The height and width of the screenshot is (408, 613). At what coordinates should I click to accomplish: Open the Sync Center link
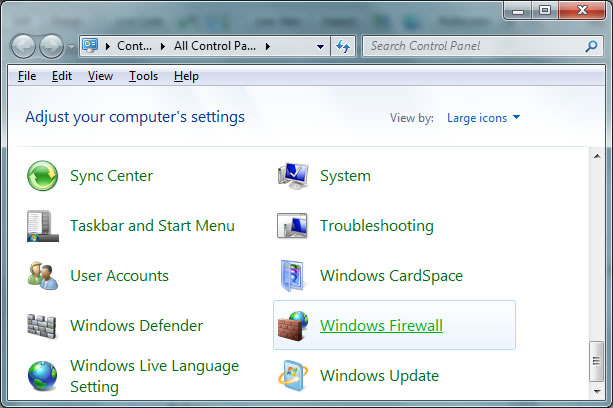coord(111,176)
